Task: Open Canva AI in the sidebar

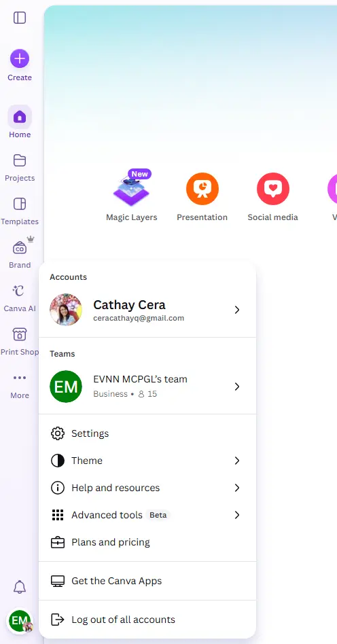Action: point(20,298)
